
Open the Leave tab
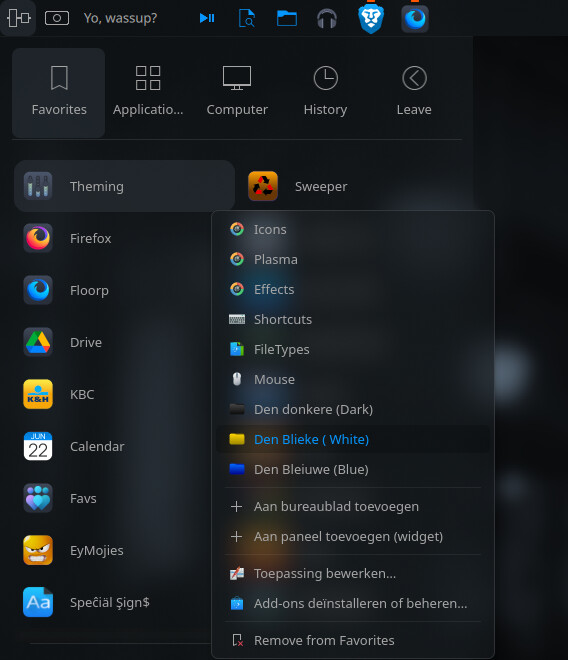click(414, 93)
